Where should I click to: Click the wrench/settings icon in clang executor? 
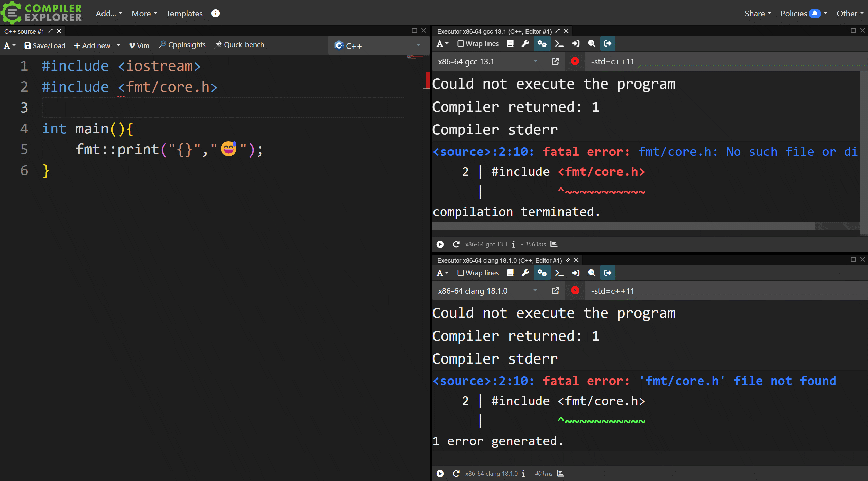click(525, 273)
